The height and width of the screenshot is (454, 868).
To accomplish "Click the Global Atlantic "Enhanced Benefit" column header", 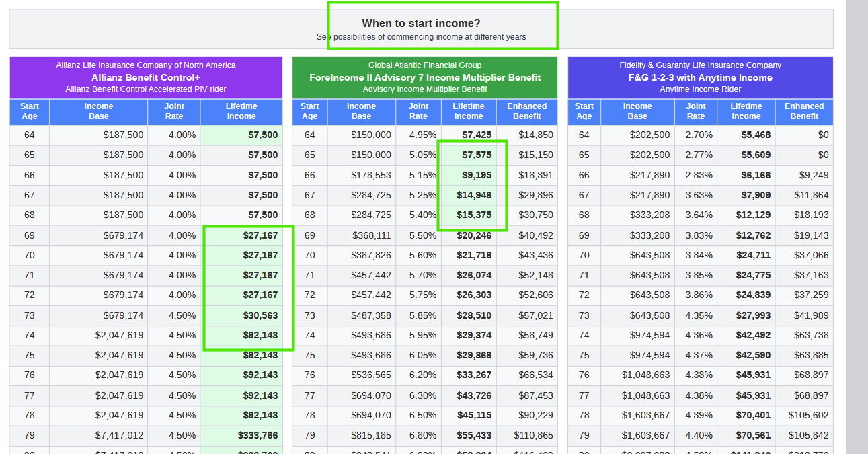I will [527, 111].
